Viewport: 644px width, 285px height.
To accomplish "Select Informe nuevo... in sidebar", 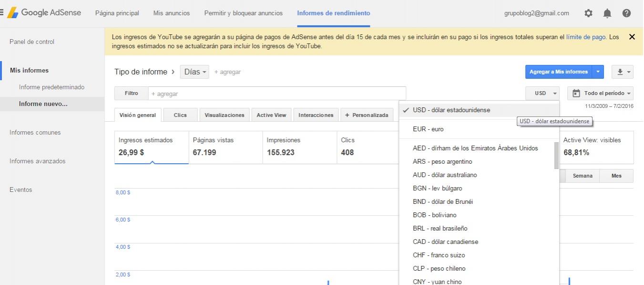I will [x=43, y=104].
